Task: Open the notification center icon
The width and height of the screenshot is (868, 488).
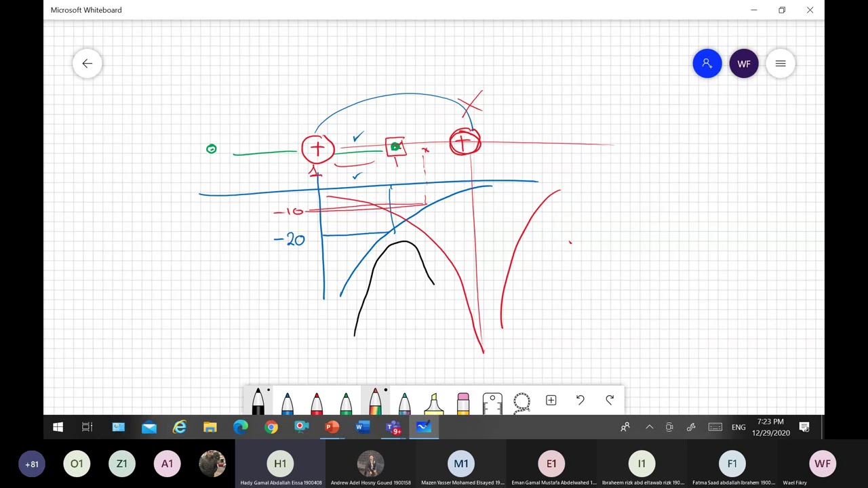Action: pos(804,427)
